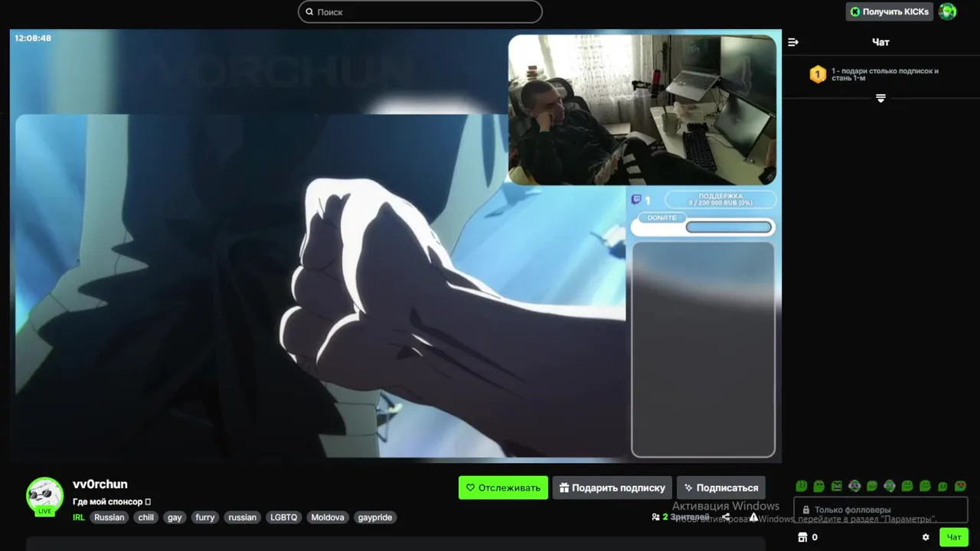The height and width of the screenshot is (551, 980).
Task: Click the stream video player
Action: (395, 246)
